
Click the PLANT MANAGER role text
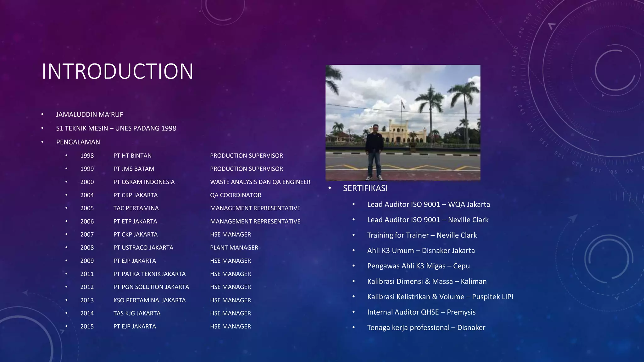click(x=234, y=248)
